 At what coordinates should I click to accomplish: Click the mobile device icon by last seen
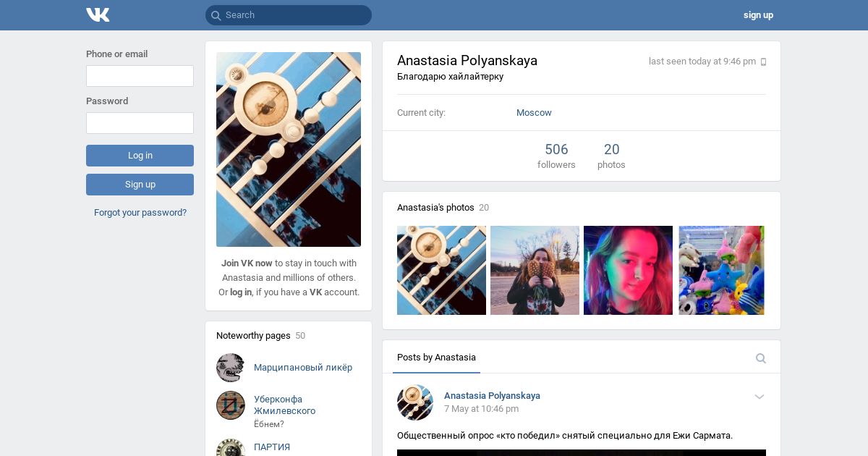(763, 62)
